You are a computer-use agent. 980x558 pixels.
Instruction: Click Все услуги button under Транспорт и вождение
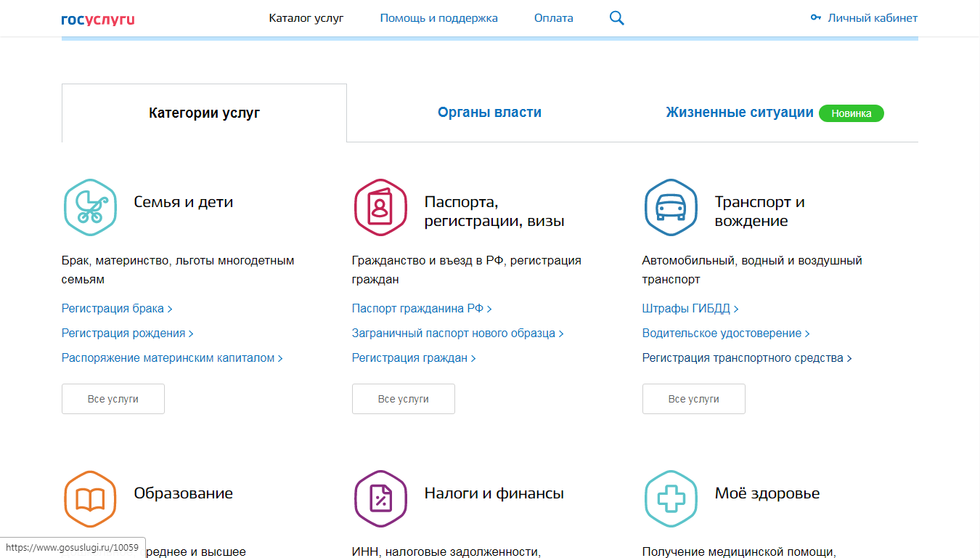point(694,399)
